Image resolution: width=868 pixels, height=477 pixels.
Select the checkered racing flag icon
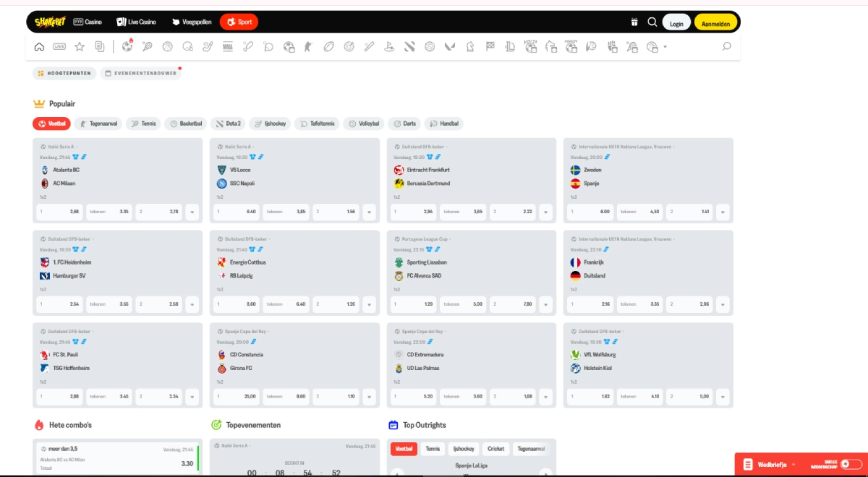point(490,46)
